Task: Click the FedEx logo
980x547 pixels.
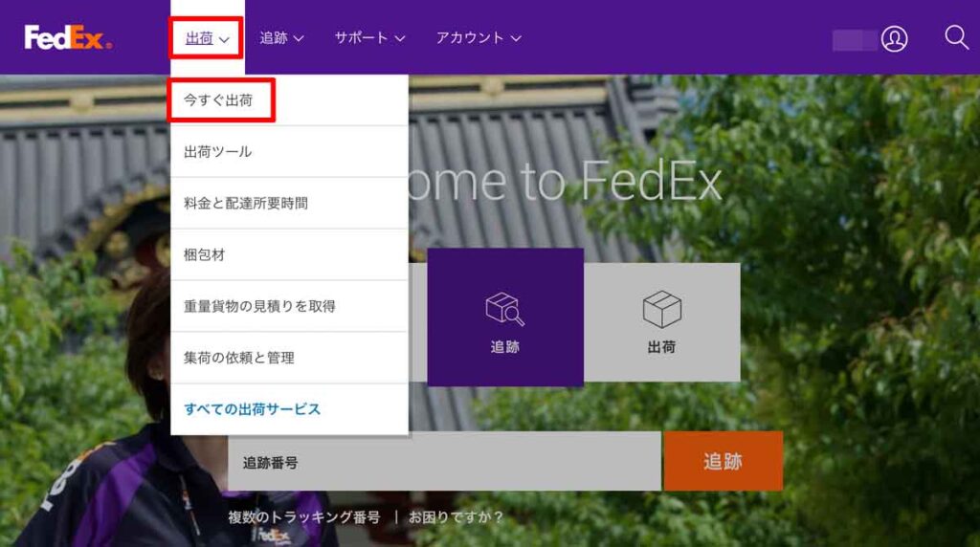Action: pos(68,37)
